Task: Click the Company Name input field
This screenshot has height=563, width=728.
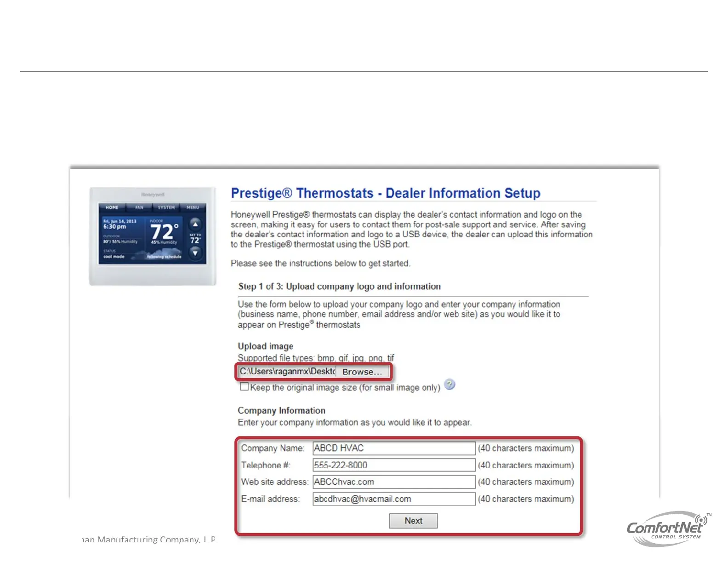Action: (x=394, y=448)
